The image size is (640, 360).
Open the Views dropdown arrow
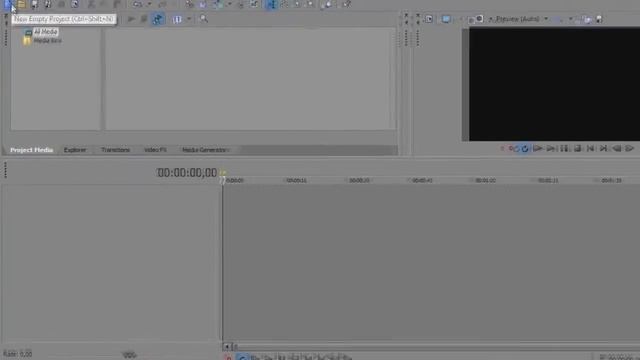tap(189, 19)
